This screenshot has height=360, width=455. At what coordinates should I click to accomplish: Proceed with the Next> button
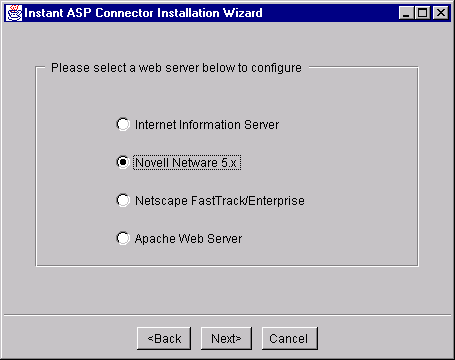pyautogui.click(x=226, y=338)
